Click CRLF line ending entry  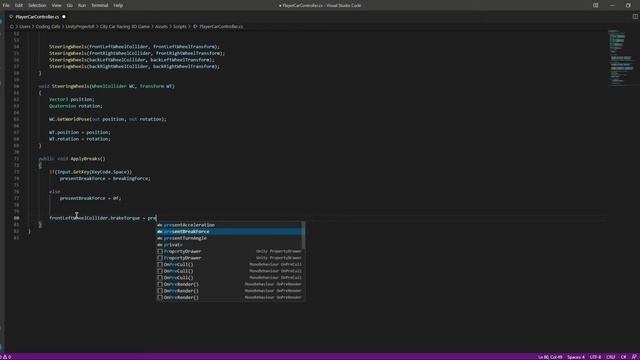point(611,357)
